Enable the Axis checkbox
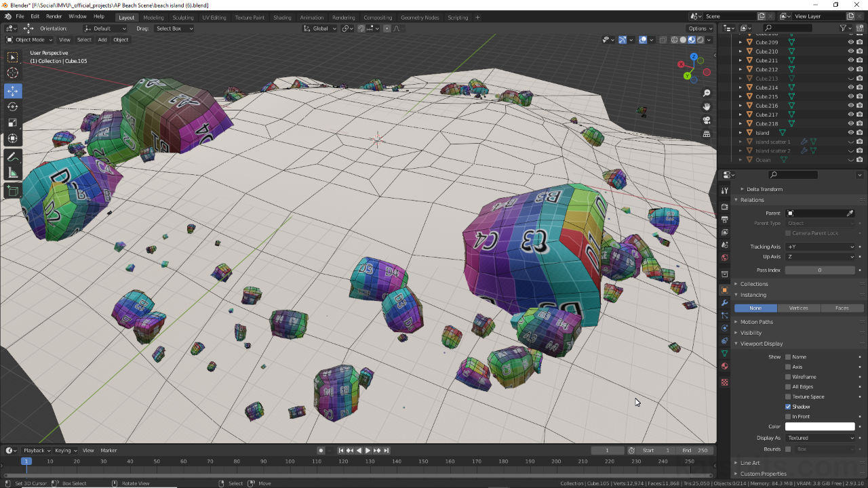 (788, 367)
